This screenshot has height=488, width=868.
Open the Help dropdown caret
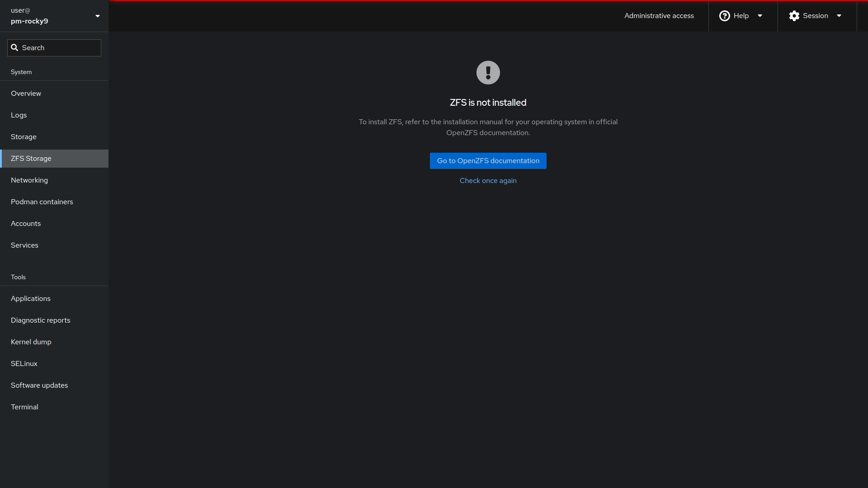tap(760, 16)
